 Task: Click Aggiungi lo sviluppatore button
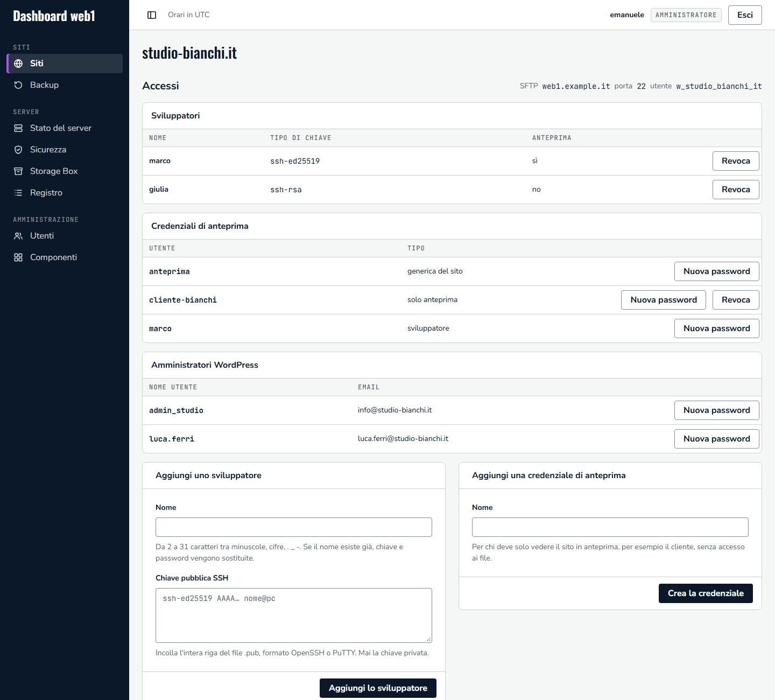click(x=378, y=688)
